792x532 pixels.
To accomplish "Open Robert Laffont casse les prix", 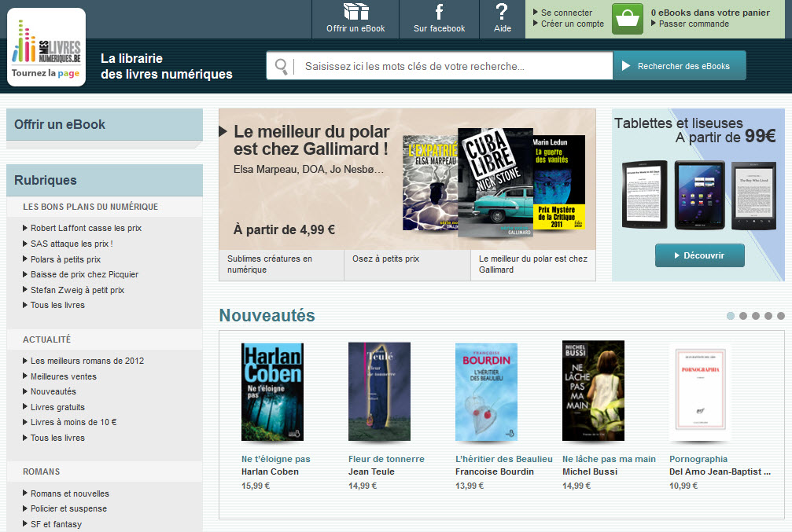I will [x=86, y=228].
